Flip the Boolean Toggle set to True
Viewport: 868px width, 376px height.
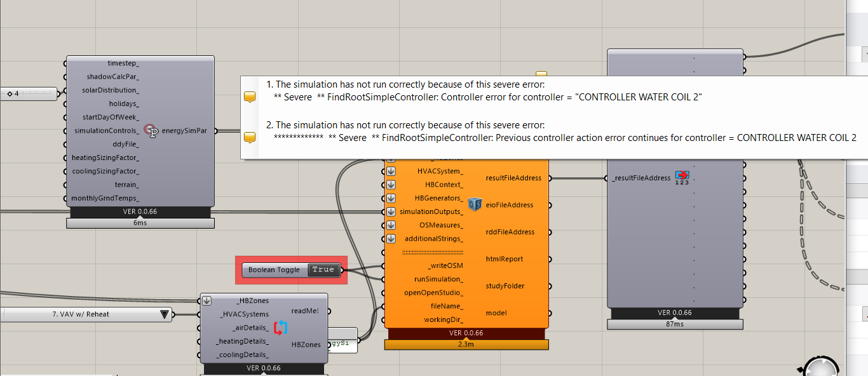[323, 270]
